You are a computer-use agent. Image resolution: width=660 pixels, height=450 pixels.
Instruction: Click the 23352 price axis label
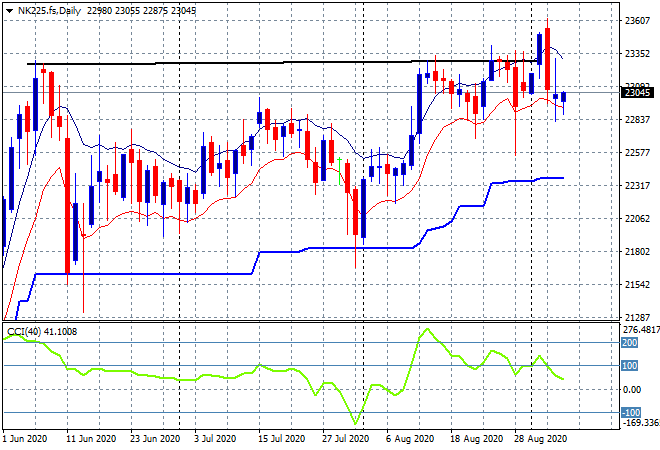pyautogui.click(x=638, y=53)
